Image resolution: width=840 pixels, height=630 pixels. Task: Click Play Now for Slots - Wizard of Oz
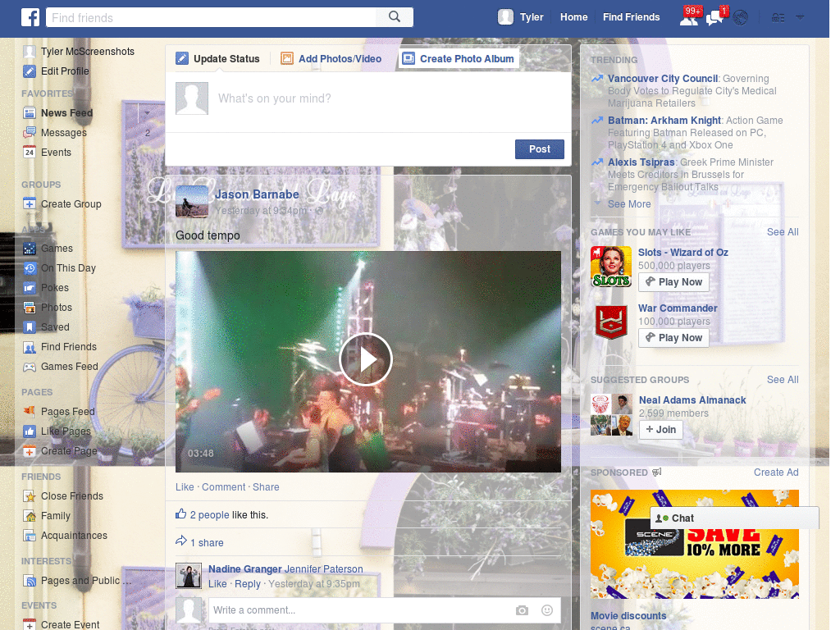point(674,282)
